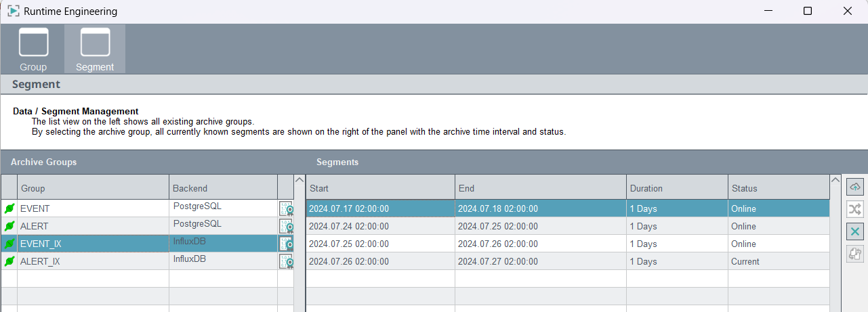Click the shuffle arrows segment icon
The image size is (868, 312).
click(855, 209)
